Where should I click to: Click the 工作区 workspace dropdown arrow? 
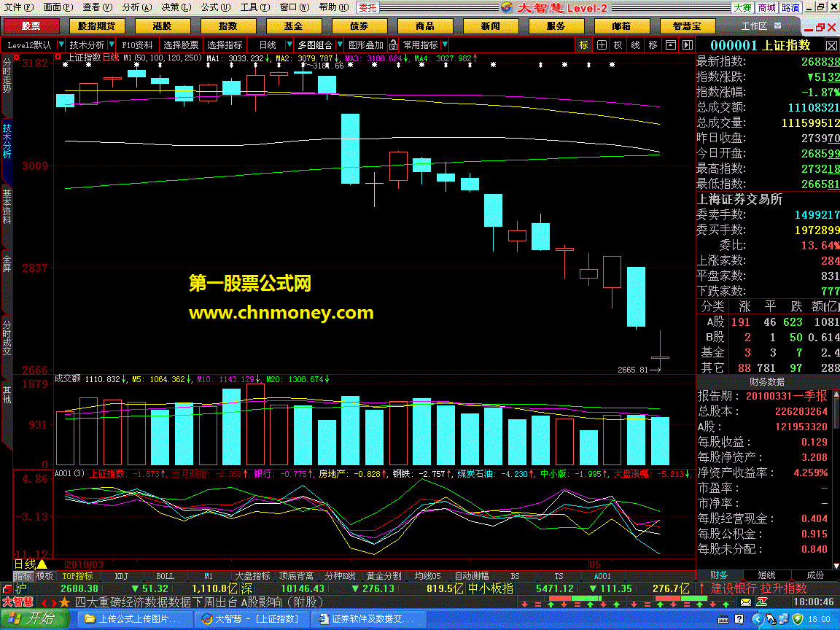point(778,26)
